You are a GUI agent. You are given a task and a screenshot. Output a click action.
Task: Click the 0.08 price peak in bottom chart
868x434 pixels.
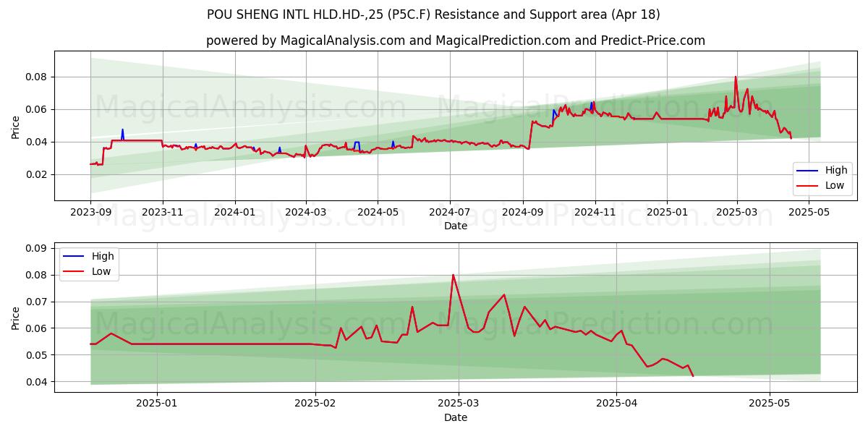[x=454, y=275]
